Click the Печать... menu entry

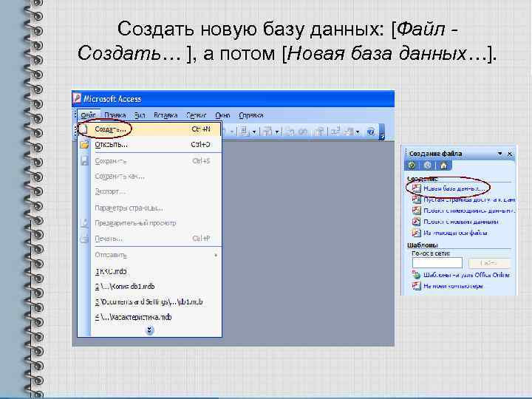click(x=149, y=239)
